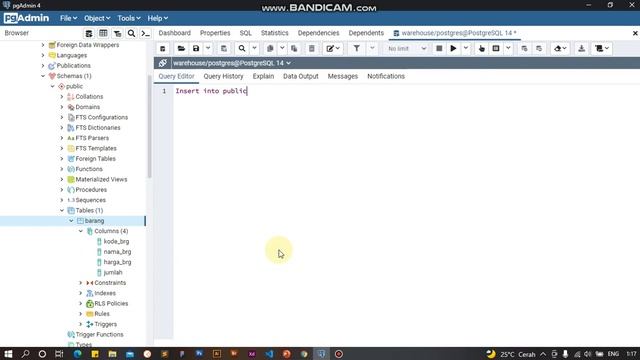Click in the query editor text line
Screen dimensions: 640x360
[x=406, y=91]
